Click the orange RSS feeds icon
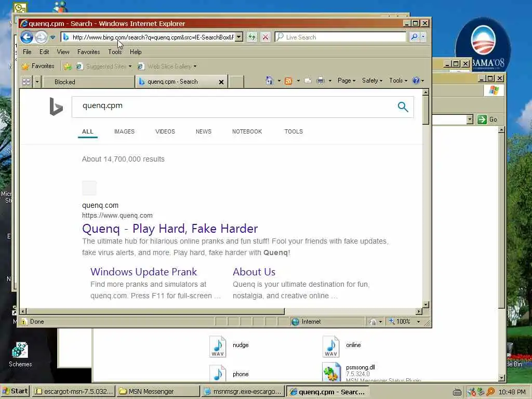532x399 pixels. click(288, 81)
